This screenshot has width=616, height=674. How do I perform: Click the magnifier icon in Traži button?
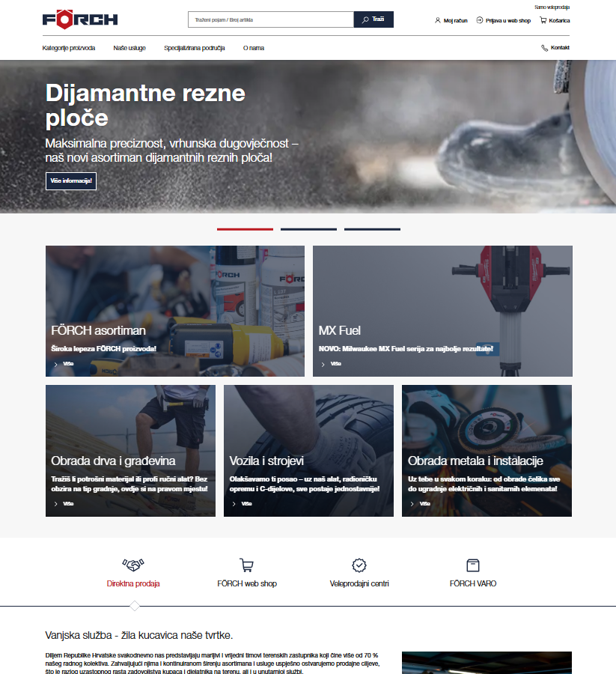[365, 19]
